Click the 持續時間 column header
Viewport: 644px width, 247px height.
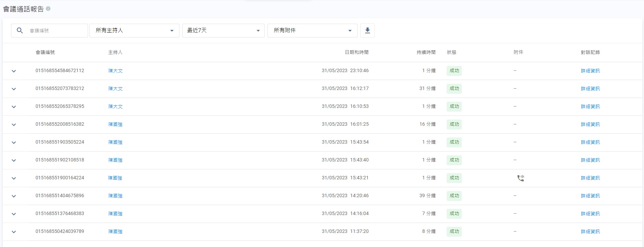(x=426, y=52)
